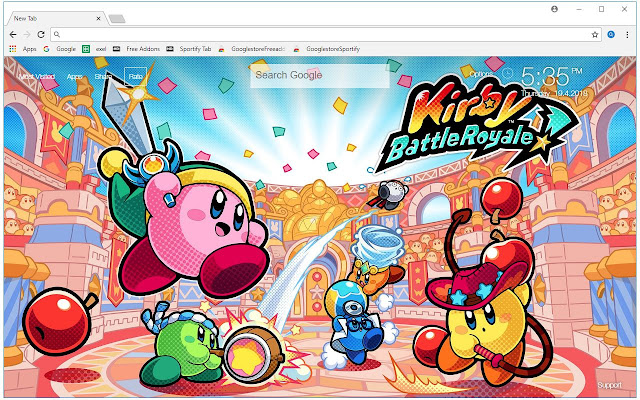Open the user profile icon in title bar

pos(554,9)
